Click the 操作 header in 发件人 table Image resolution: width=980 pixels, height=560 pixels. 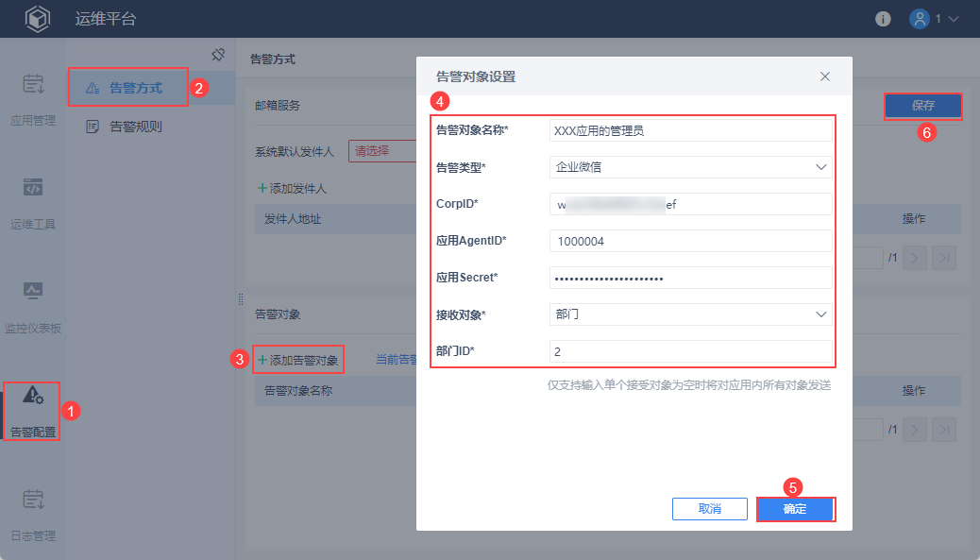914,219
